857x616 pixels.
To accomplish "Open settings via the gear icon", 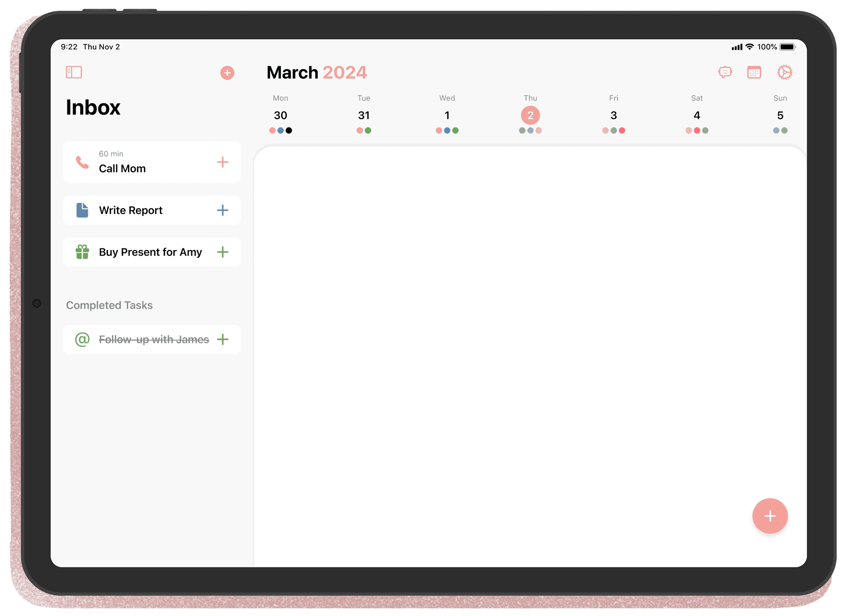I will point(784,72).
